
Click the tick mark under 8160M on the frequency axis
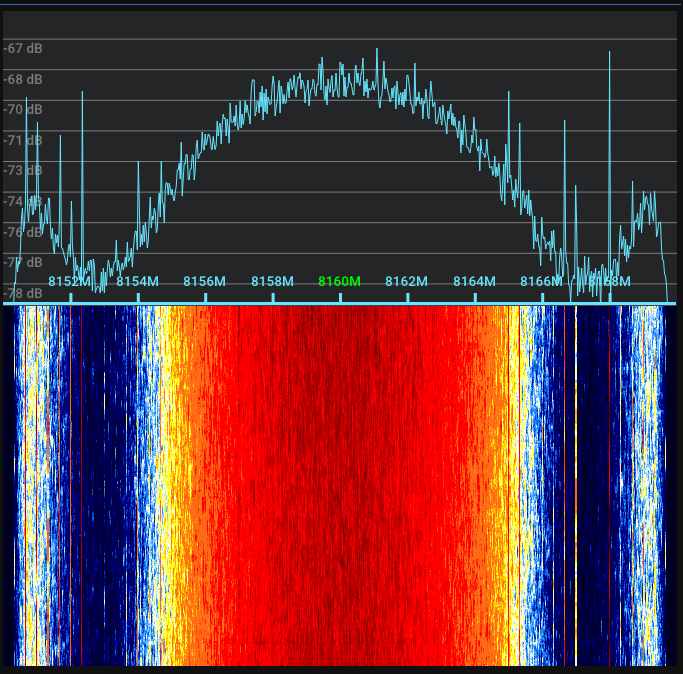pyautogui.click(x=340, y=298)
